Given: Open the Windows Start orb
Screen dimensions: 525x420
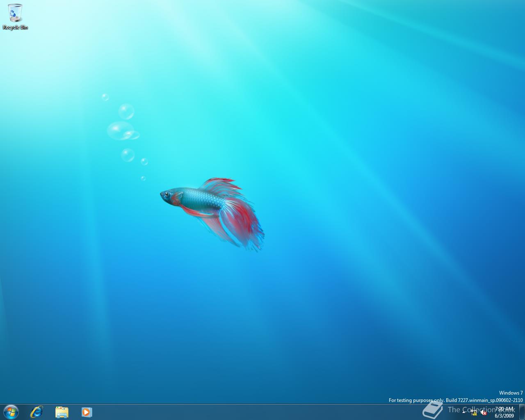Looking at the screenshot, I should (11, 412).
